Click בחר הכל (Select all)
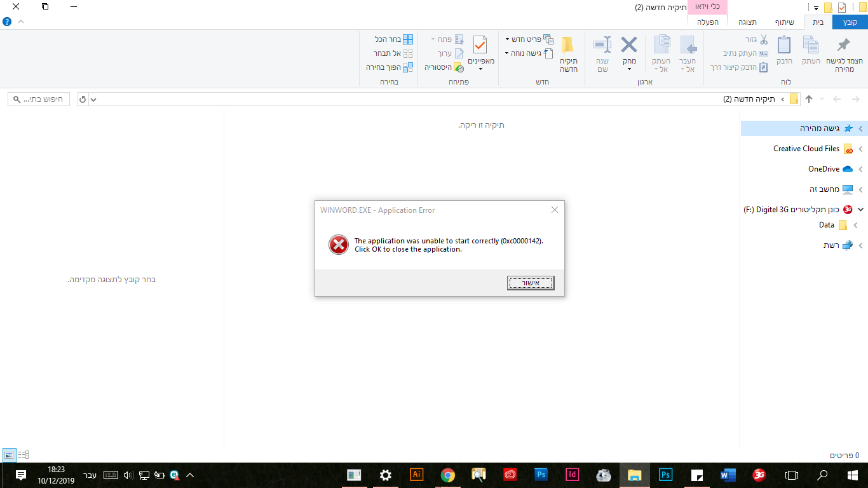The image size is (868, 488). tap(394, 39)
